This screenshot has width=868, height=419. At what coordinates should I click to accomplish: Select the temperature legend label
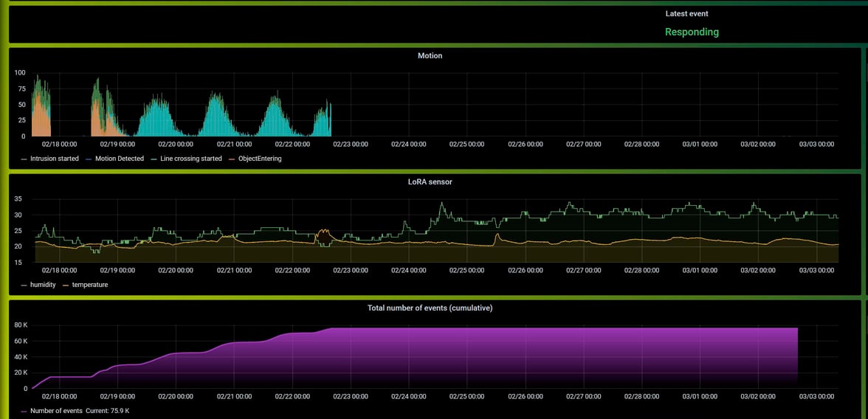[90, 285]
